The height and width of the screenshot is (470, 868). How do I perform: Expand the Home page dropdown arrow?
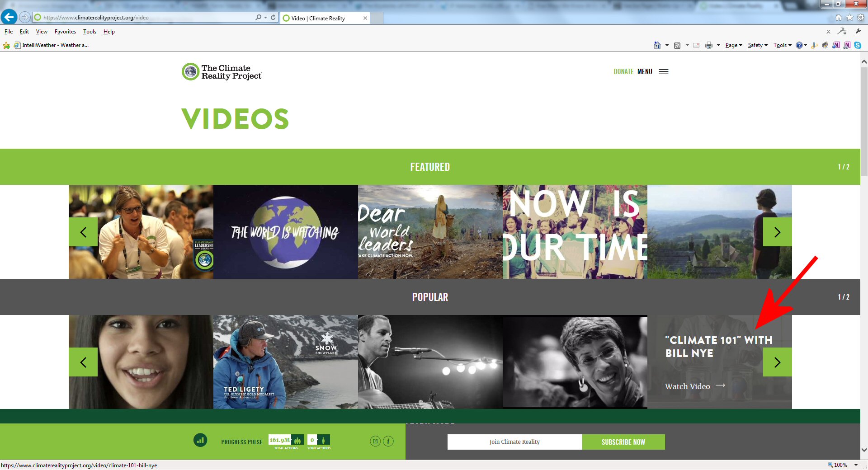tap(667, 45)
